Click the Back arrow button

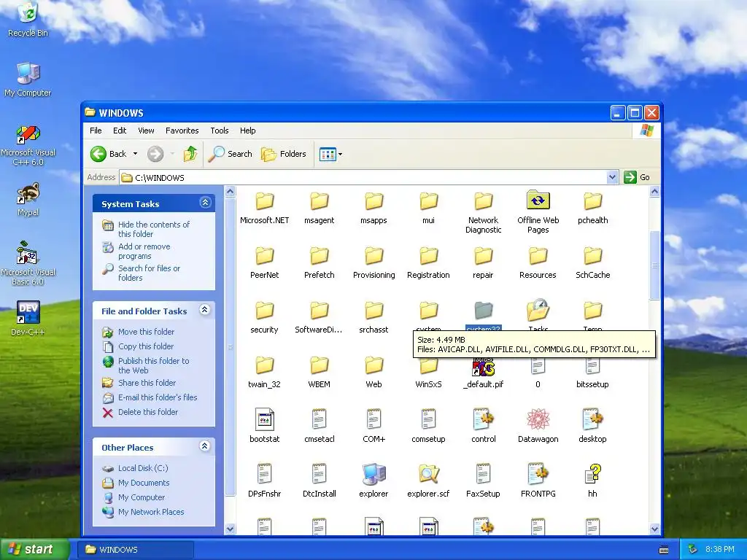pyautogui.click(x=109, y=154)
